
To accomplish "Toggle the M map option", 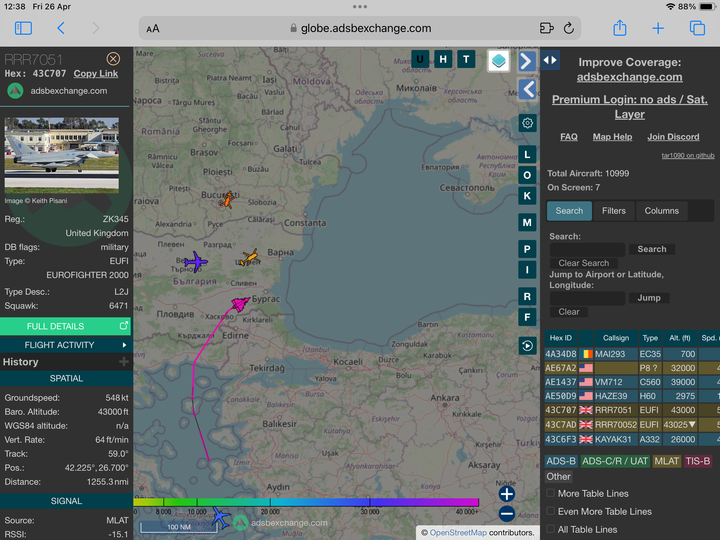I will click(x=527, y=223).
